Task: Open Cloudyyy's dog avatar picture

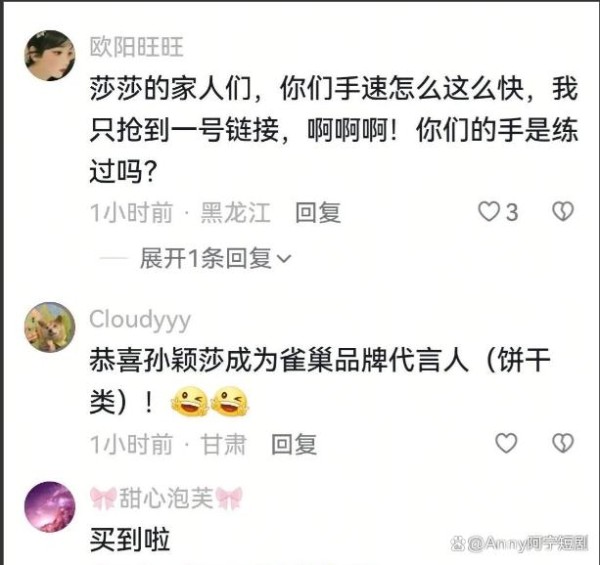Action: pos(50,327)
